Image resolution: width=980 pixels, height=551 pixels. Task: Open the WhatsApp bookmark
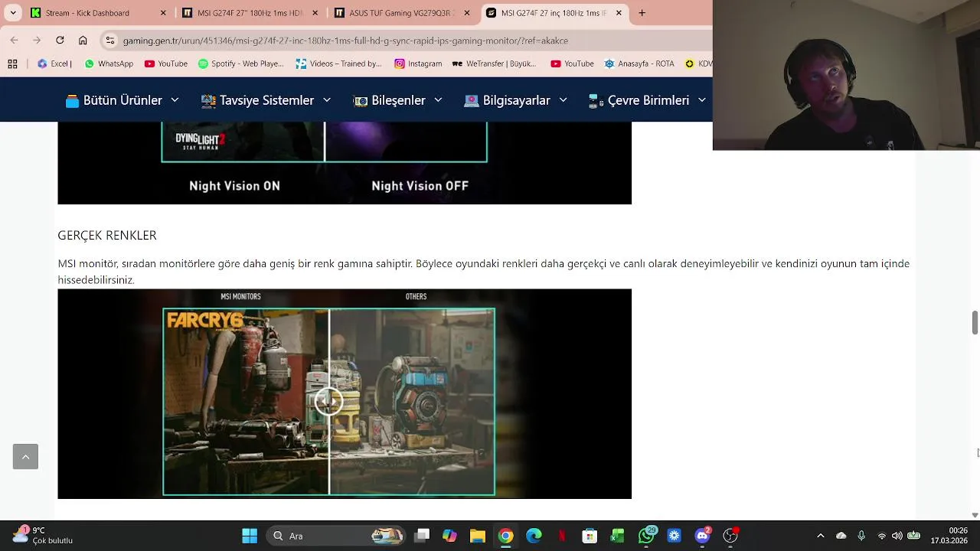(109, 64)
